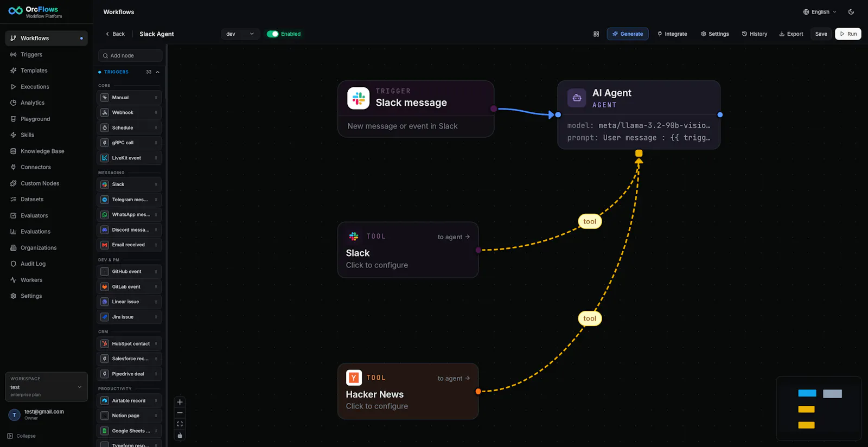Fit the workflow view to screen
This screenshot has height=447, width=868.
[180, 424]
